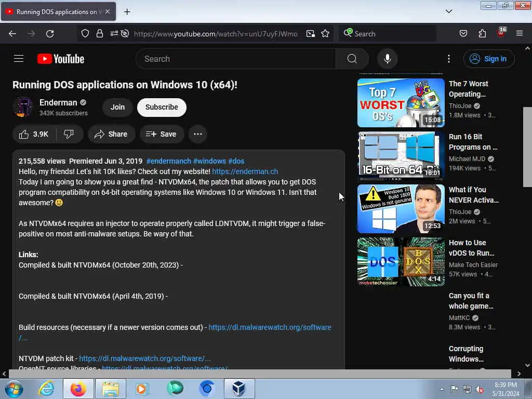Image resolution: width=532 pixels, height=399 pixels.
Task: Bookmark this page with star icon
Action: (x=325, y=34)
